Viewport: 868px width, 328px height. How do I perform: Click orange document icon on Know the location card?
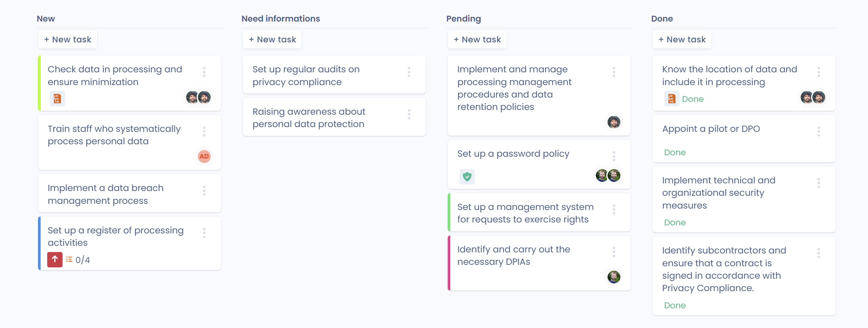coord(672,99)
